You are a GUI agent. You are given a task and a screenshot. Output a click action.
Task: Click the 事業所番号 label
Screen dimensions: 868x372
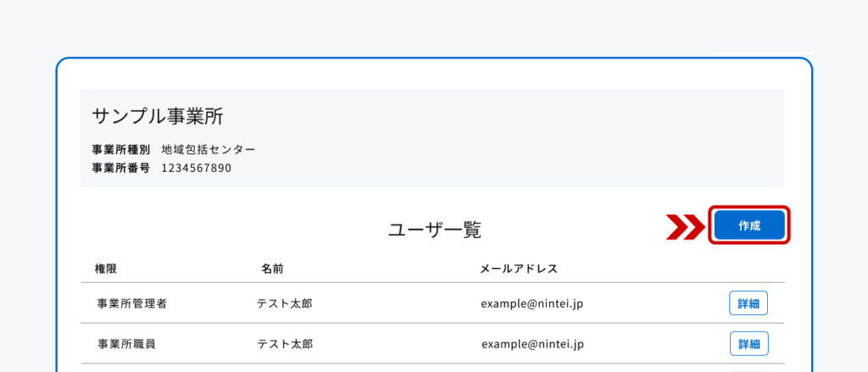120,168
